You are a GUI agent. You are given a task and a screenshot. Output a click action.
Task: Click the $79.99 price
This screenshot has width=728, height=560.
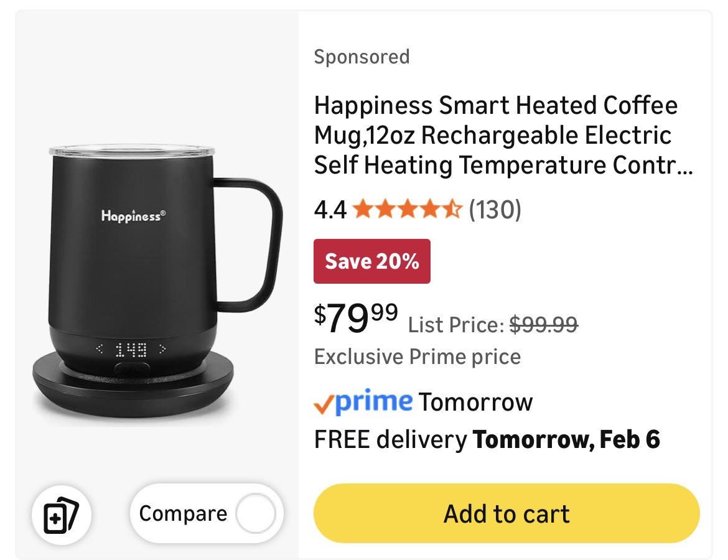pyautogui.click(x=356, y=317)
